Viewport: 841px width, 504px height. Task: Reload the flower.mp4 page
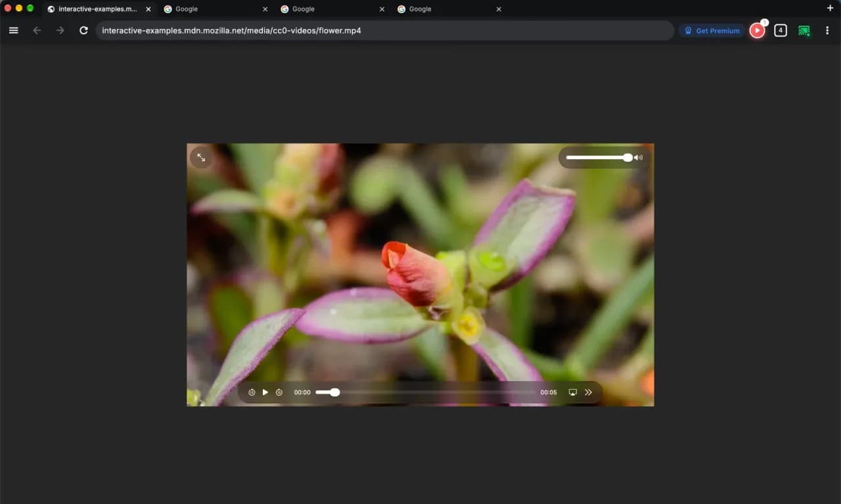click(83, 30)
